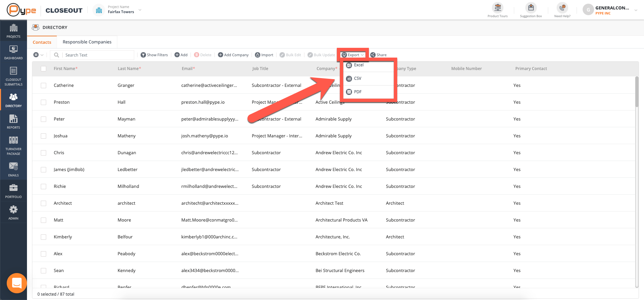Tick the Chris Dunagan checkbox
This screenshot has width=644, height=300.
(43, 153)
